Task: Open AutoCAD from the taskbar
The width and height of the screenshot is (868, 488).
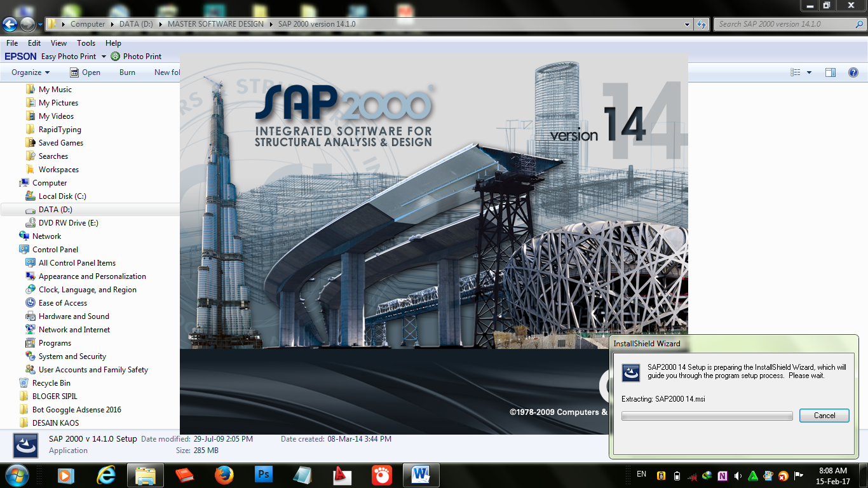Action: coord(342,475)
